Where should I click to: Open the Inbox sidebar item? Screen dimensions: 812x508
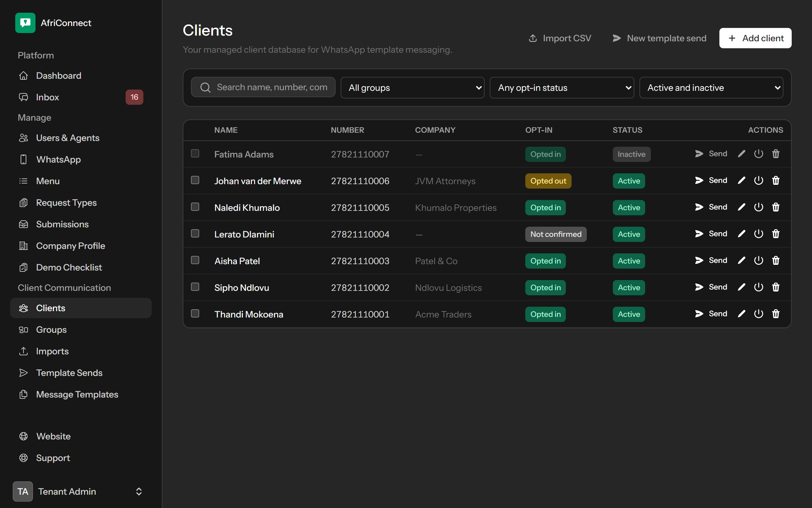(81, 97)
